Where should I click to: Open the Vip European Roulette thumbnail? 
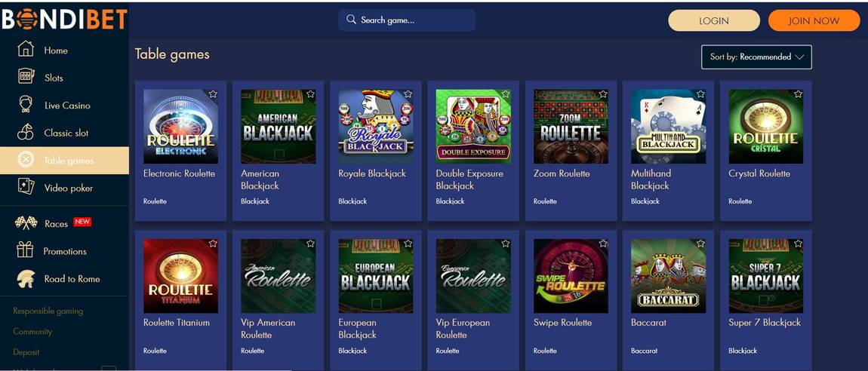coord(473,276)
